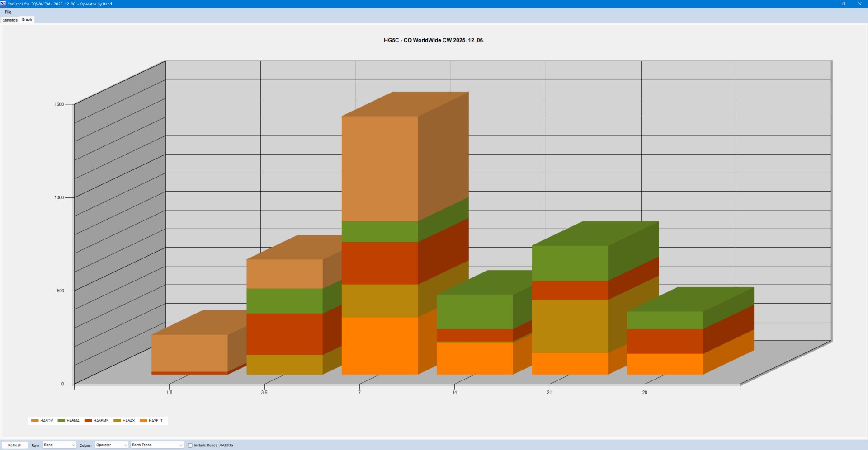Open the Column dropdown showing Operator
The image size is (868, 450).
pyautogui.click(x=112, y=445)
